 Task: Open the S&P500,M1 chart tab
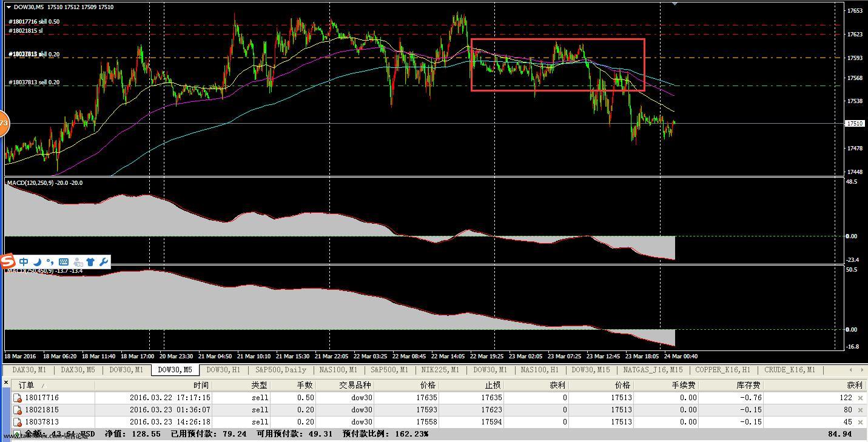click(391, 370)
